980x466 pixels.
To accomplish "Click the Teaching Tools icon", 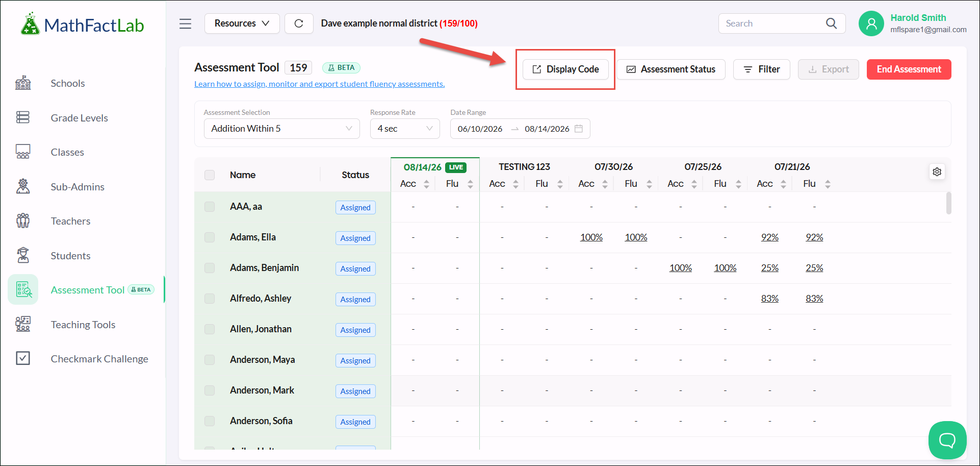I will pos(23,325).
